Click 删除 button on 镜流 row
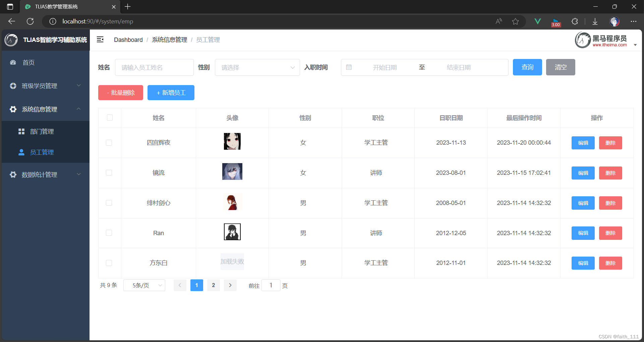 610,173
